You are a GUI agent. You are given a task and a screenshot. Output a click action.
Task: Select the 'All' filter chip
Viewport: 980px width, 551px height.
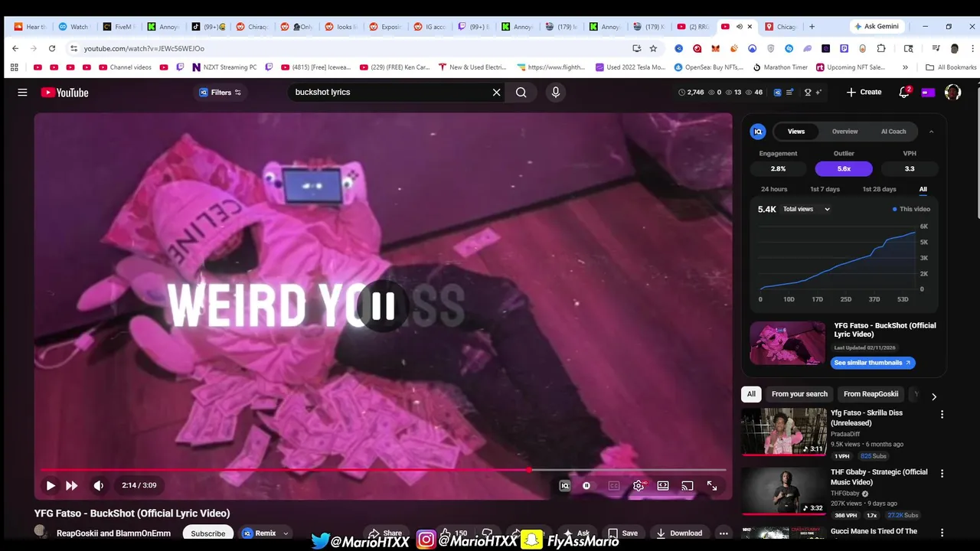pos(751,394)
